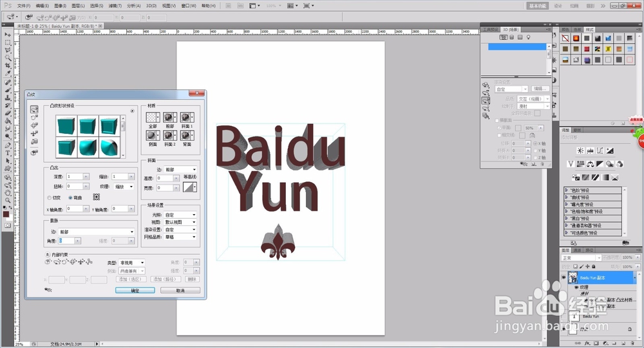
Task: Open the 分析(A) menu
Action: (134, 6)
